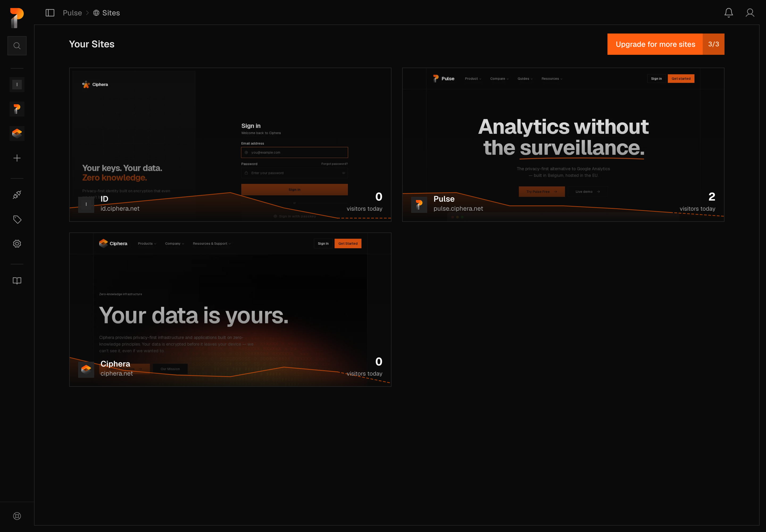Open the tag icon in sidebar
This screenshot has width=766, height=532.
coord(17,219)
